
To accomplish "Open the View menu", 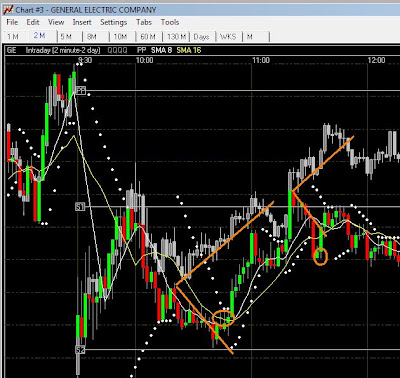I will pos(56,22).
